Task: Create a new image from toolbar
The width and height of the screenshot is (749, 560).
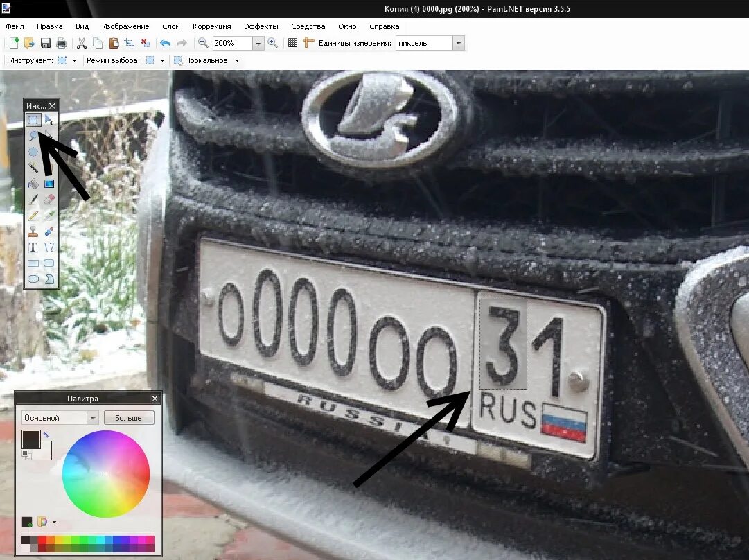Action: pos(14,43)
